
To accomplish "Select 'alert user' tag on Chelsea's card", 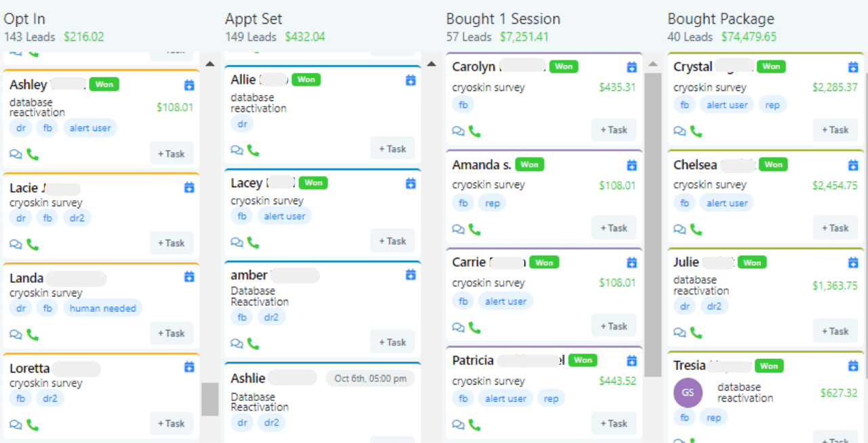I will click(727, 203).
